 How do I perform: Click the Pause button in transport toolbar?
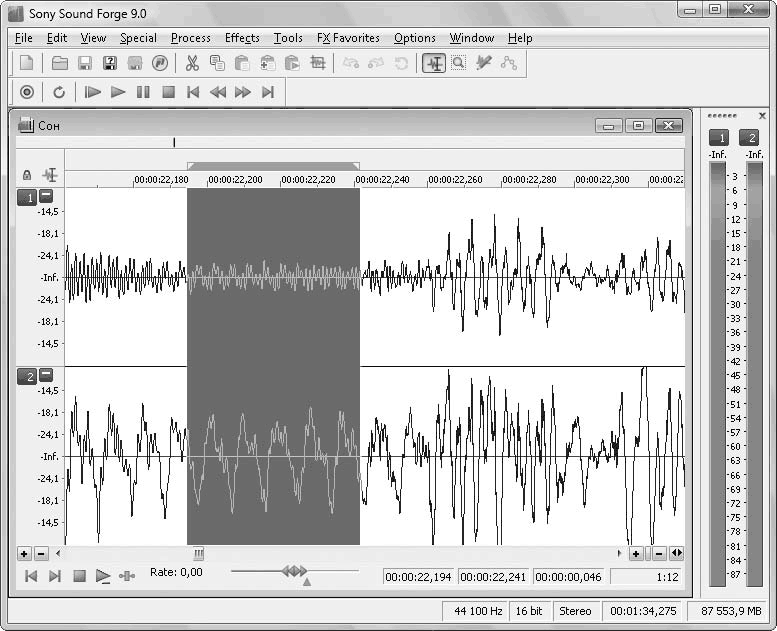click(143, 92)
